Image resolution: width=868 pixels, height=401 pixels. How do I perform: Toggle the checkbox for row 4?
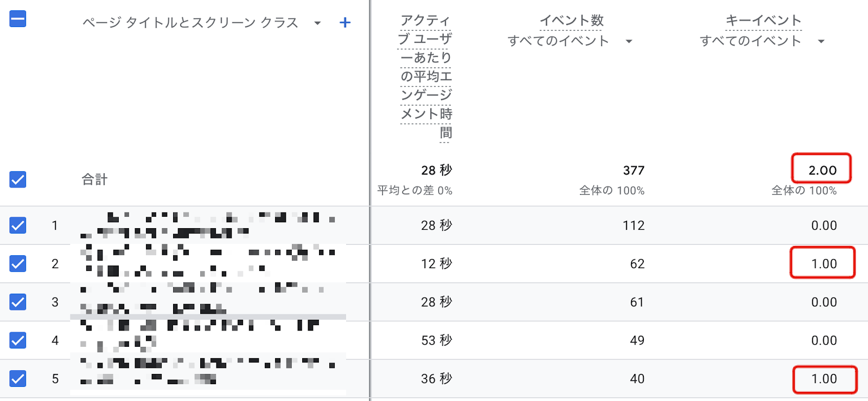point(18,340)
